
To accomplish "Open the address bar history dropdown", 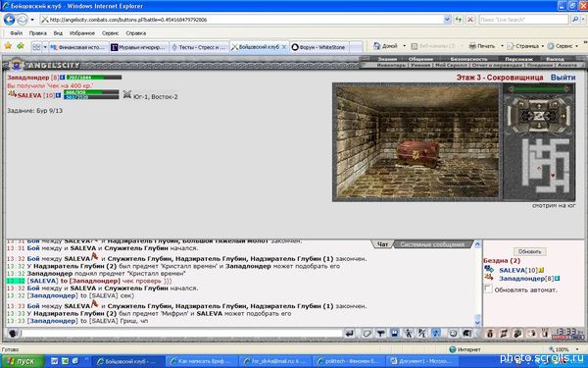I will point(447,20).
